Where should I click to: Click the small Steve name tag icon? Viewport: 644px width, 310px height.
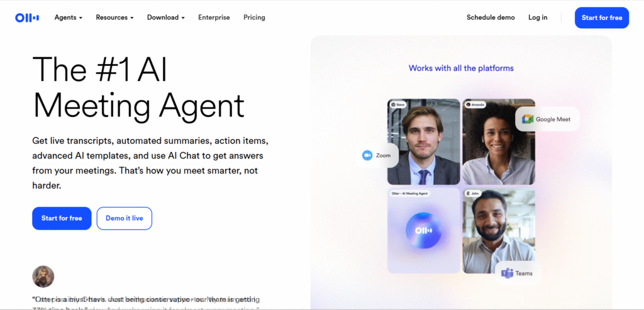click(393, 105)
